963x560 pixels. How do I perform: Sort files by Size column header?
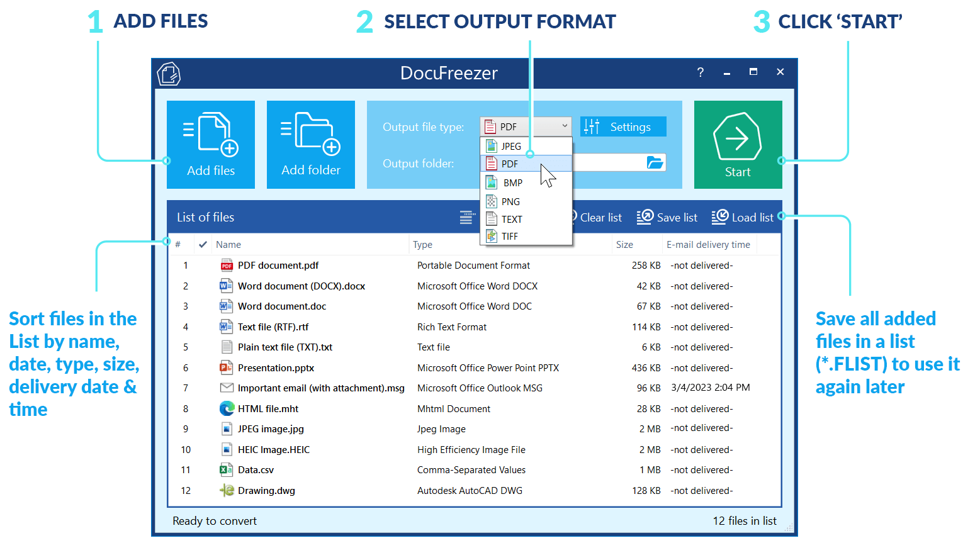pyautogui.click(x=624, y=245)
